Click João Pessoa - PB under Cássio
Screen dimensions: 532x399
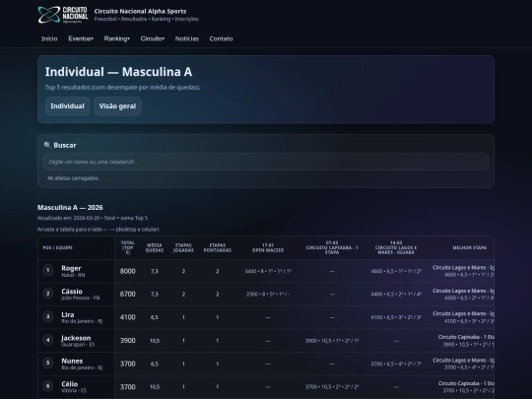coord(81,298)
